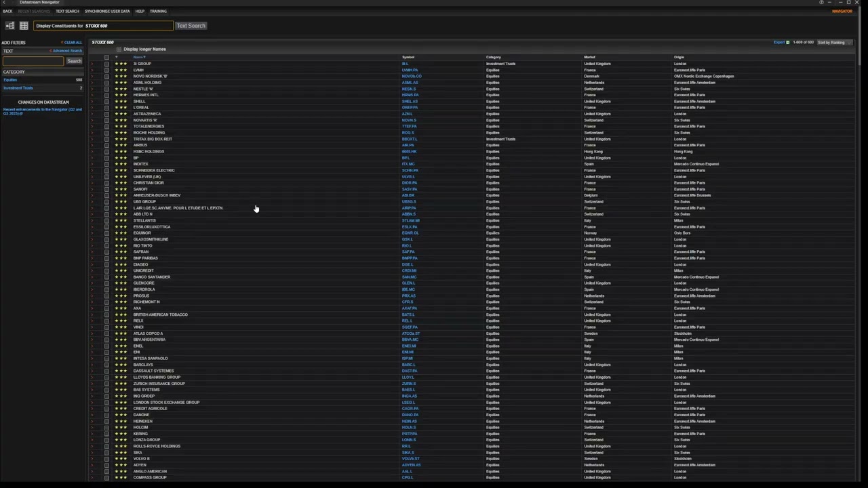Screen dimensions: 868x488
Task: Tick the checkbox for HSBC HOLDINGS
Action: pyautogui.click(x=106, y=151)
